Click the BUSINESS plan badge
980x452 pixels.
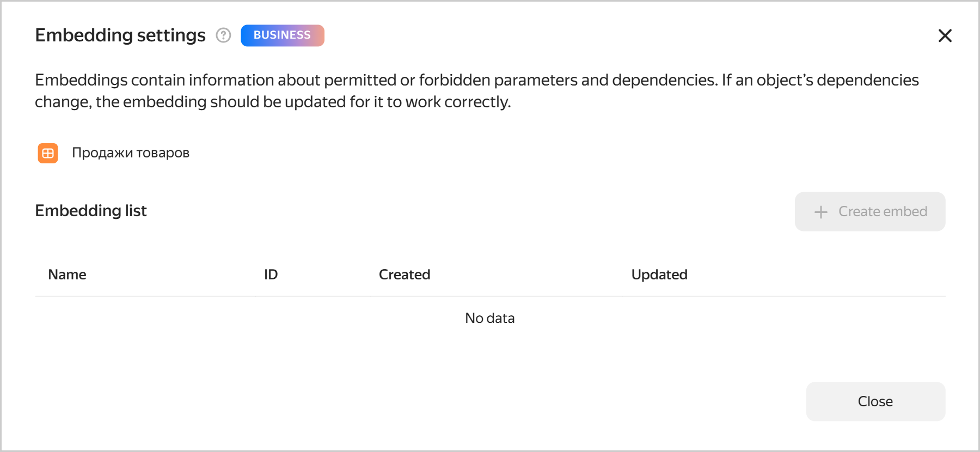click(x=282, y=35)
